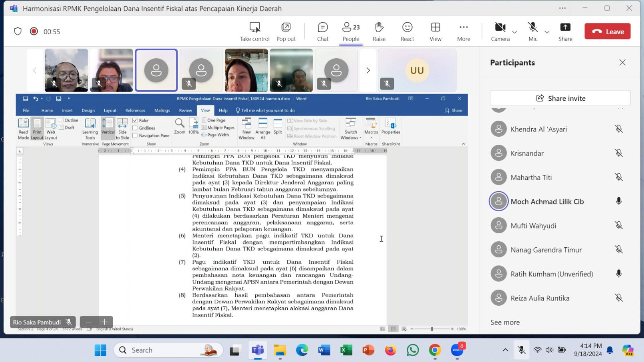Raise your hand in the meeting
The width and height of the screenshot is (644, 362).
[x=379, y=32]
